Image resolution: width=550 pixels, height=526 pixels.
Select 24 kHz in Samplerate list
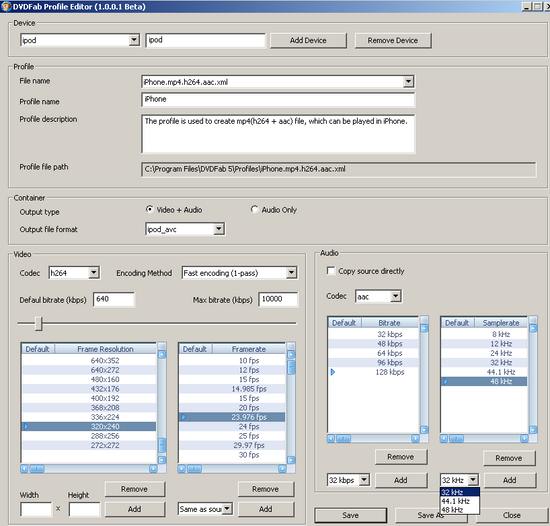point(484,353)
